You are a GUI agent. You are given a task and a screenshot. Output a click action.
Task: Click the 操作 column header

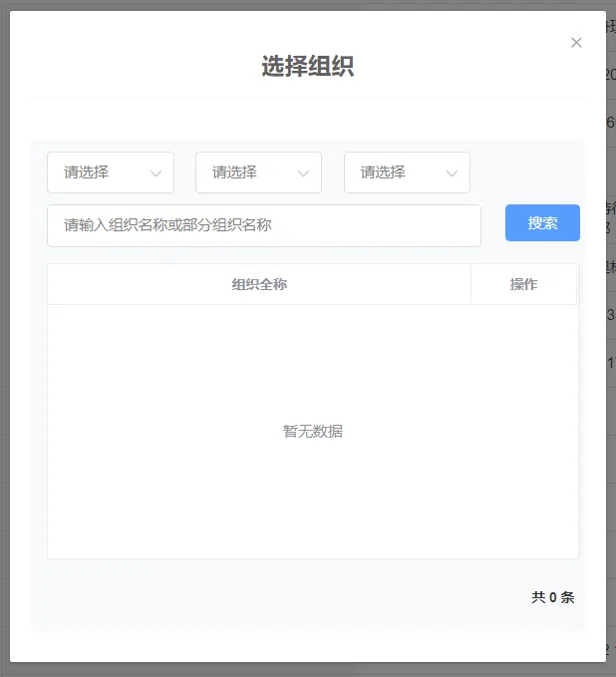[x=523, y=284]
